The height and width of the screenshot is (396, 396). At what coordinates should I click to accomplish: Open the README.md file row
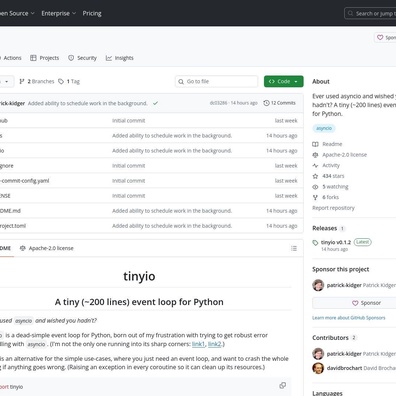151,211
